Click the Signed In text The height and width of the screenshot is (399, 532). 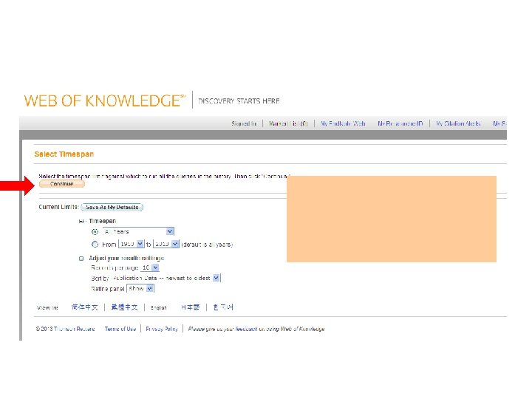pos(244,123)
